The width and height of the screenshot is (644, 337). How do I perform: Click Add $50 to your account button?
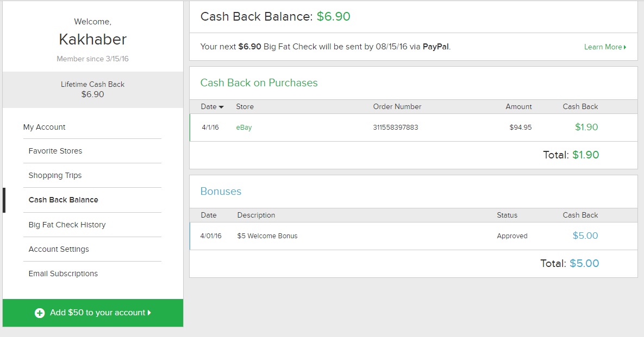93,313
